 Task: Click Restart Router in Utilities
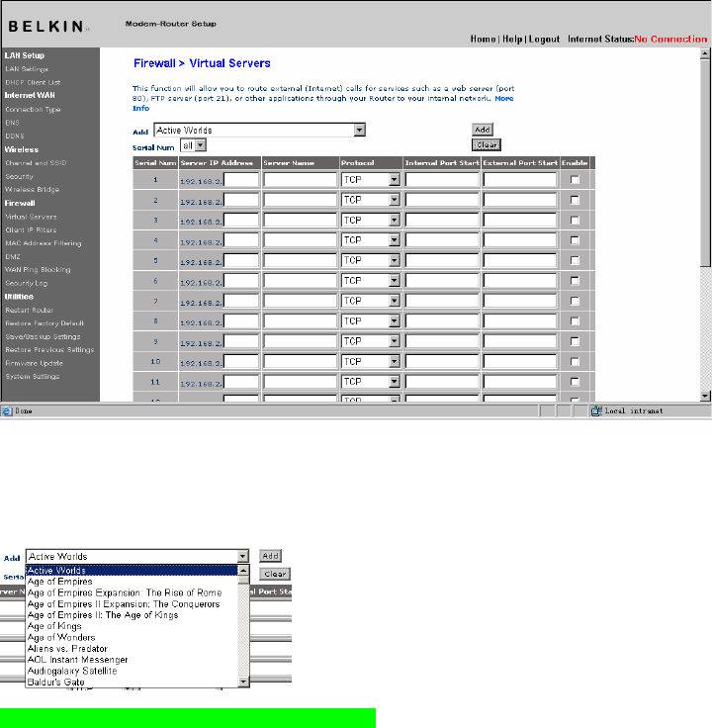pyautogui.click(x=30, y=311)
